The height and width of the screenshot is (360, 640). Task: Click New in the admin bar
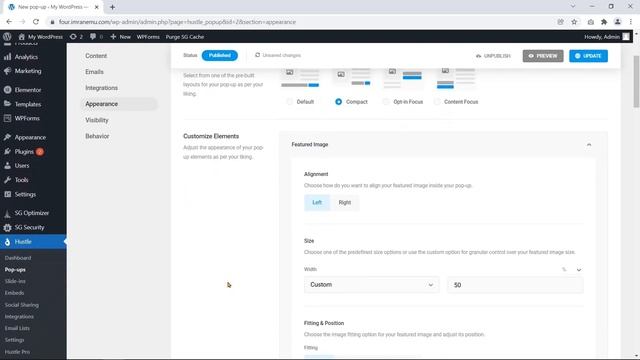[120, 37]
